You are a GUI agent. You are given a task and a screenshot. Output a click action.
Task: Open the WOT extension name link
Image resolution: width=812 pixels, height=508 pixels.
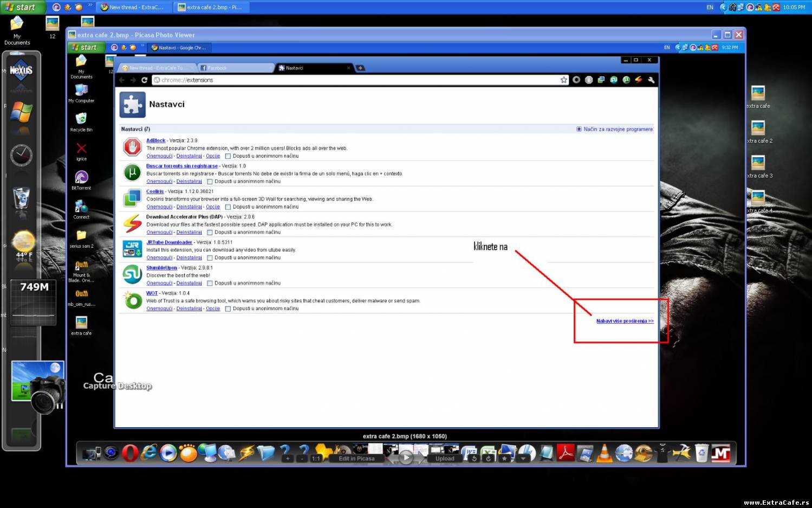[152, 293]
